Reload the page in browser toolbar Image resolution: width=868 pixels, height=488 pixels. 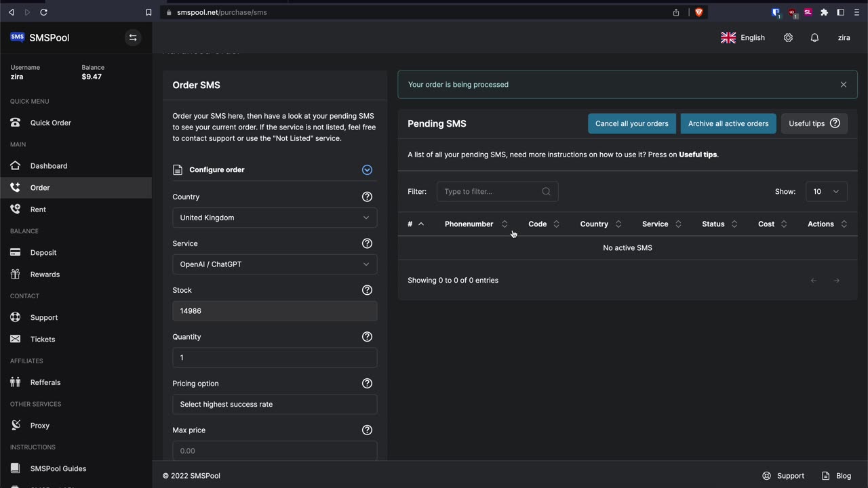click(43, 12)
